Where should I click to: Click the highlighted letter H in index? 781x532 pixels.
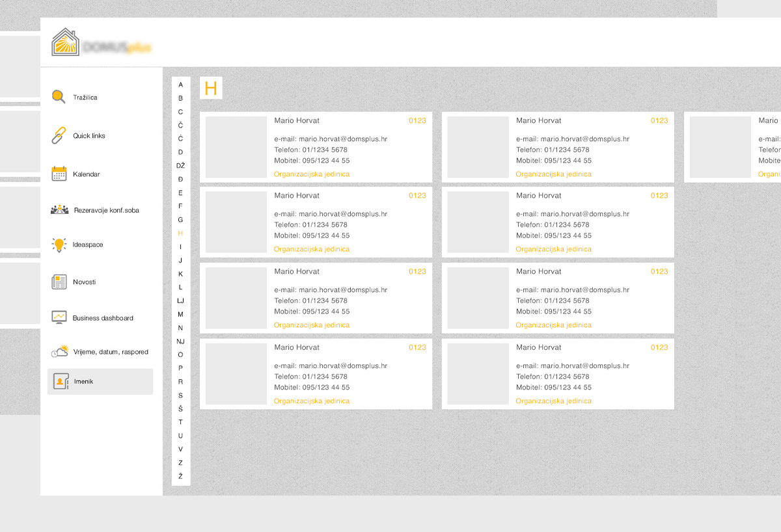(x=181, y=233)
